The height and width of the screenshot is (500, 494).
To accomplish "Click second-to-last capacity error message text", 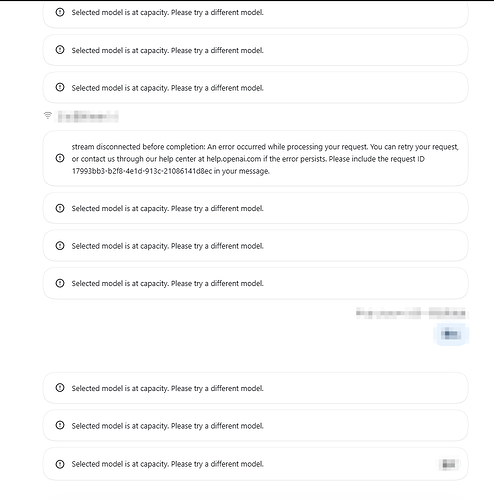I will click(167, 426).
